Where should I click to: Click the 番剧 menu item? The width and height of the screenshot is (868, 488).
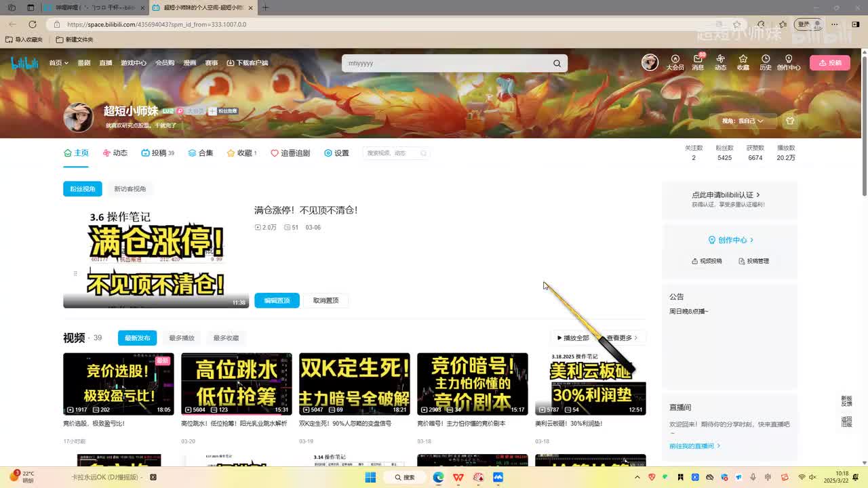tap(84, 63)
